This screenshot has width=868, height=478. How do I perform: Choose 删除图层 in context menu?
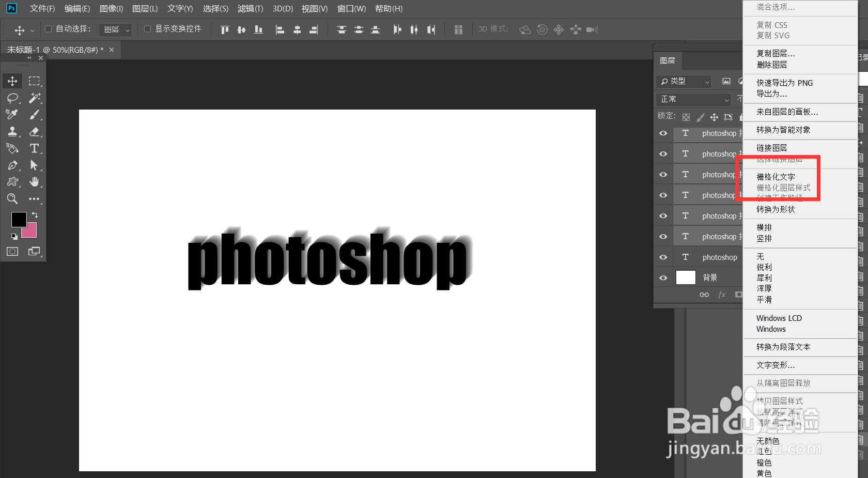tap(772, 65)
